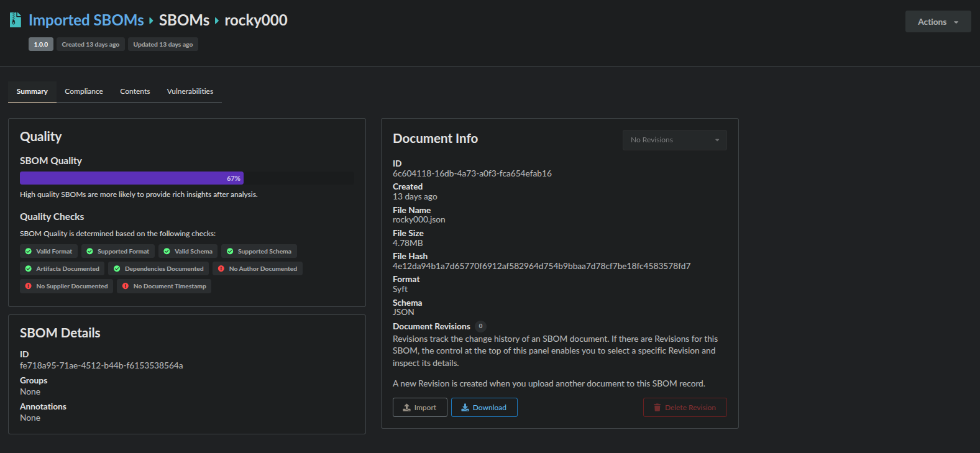Click the Document Revisions count badge
The width and height of the screenshot is (980, 453).
click(x=480, y=326)
